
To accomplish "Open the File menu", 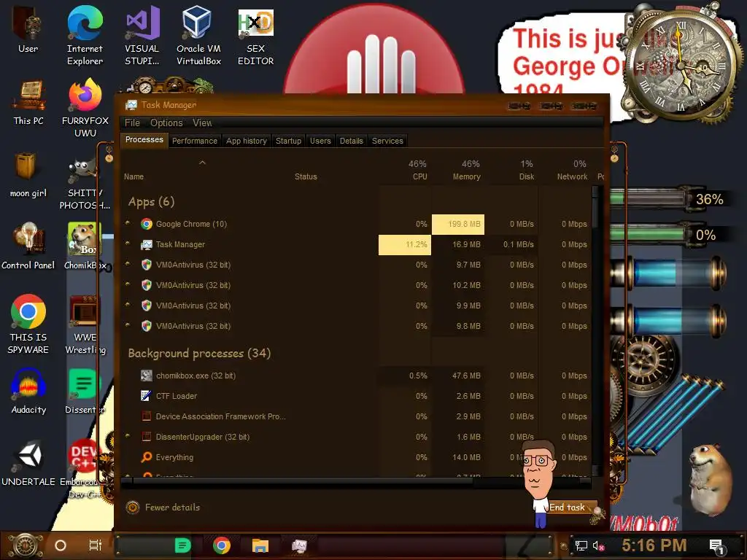I will (x=133, y=122).
